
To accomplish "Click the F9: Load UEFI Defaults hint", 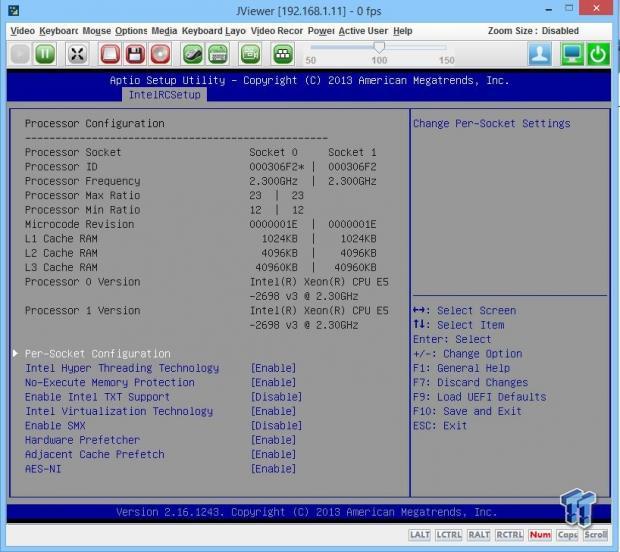I will coord(479,397).
